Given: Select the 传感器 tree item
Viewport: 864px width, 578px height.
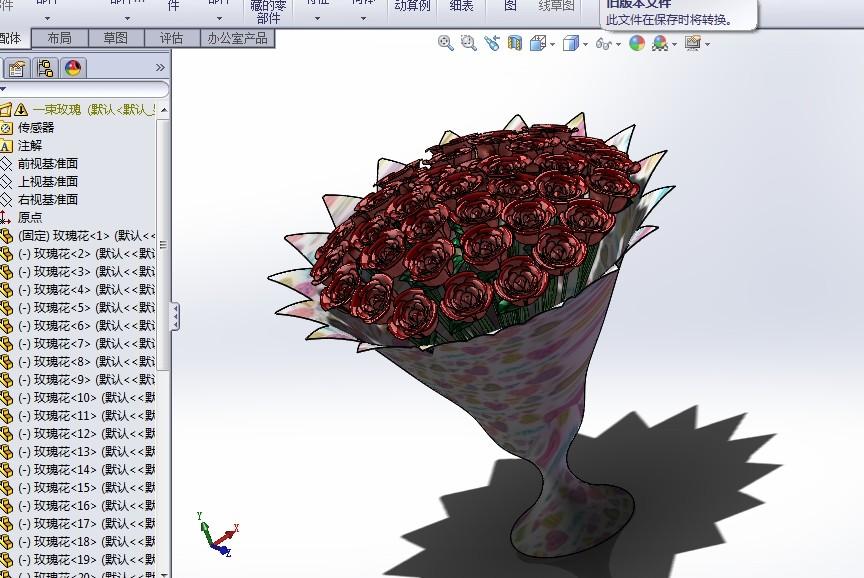Looking at the screenshot, I should tap(36, 127).
